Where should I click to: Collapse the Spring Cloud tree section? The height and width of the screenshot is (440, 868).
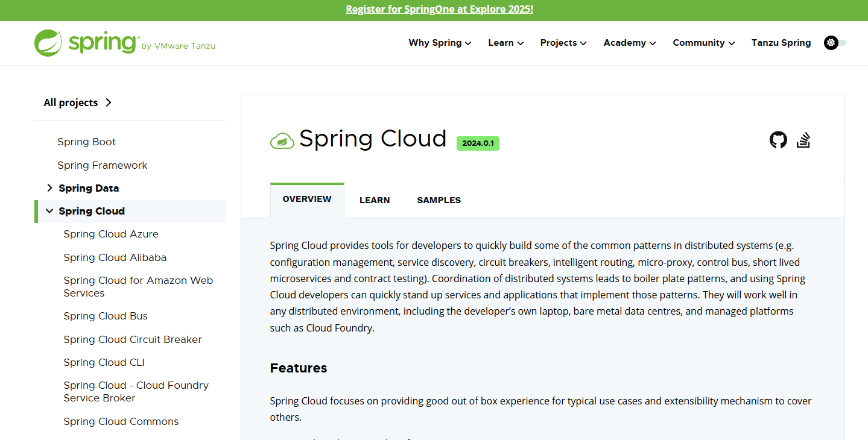(49, 211)
